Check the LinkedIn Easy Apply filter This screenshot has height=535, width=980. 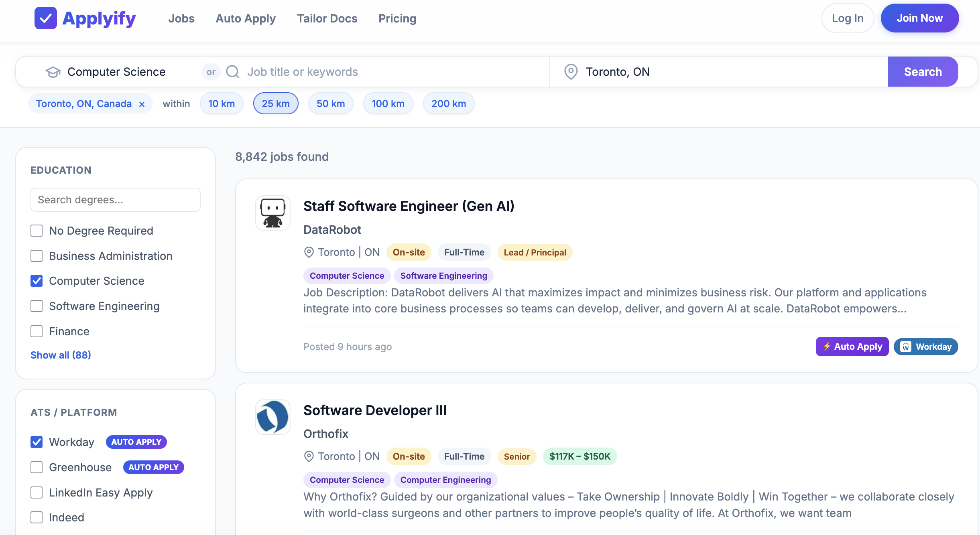point(37,492)
